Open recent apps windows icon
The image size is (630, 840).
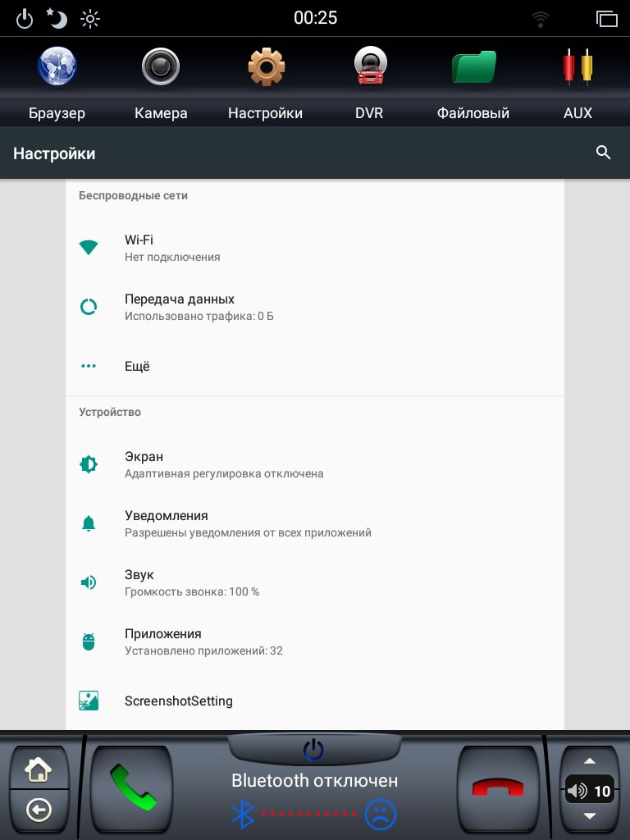click(x=606, y=19)
